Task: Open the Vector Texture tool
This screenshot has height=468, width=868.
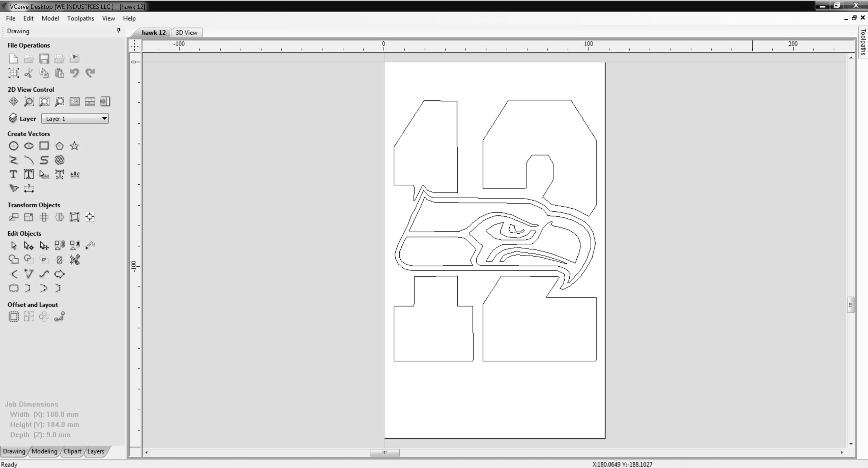Action: (59, 160)
